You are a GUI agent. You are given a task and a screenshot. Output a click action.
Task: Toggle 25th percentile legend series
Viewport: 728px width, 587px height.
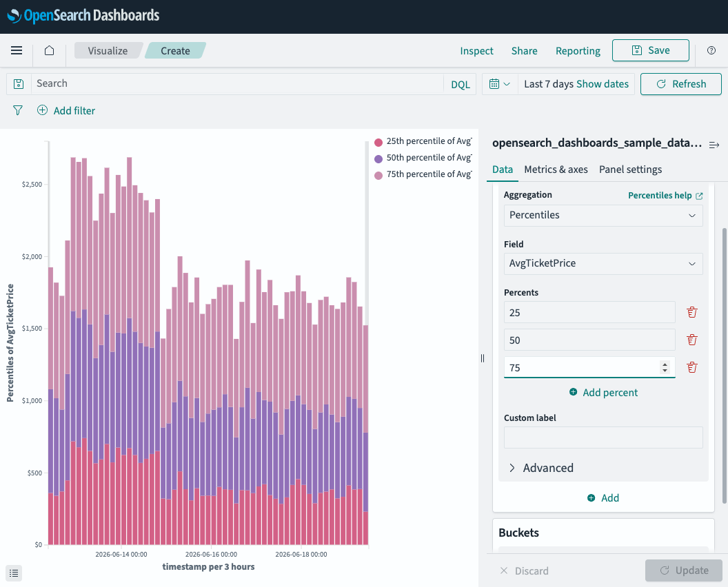[x=423, y=141]
